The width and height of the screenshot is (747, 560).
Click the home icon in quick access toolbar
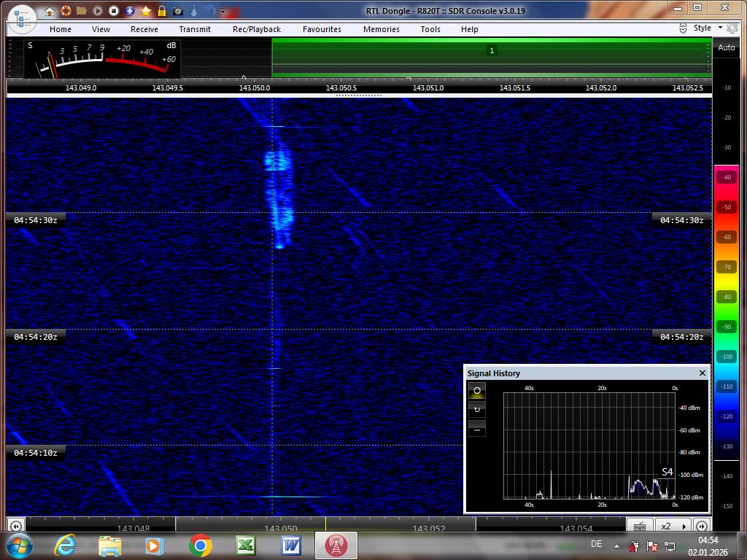click(x=50, y=11)
